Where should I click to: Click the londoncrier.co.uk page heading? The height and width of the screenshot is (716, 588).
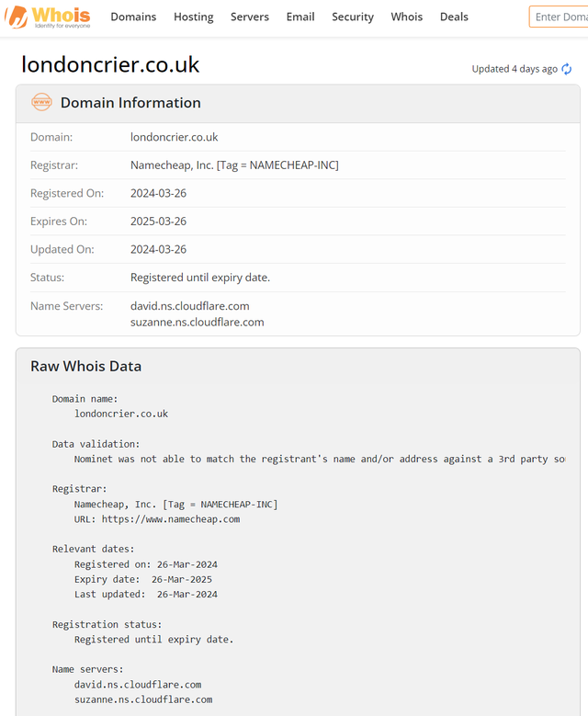pos(110,65)
